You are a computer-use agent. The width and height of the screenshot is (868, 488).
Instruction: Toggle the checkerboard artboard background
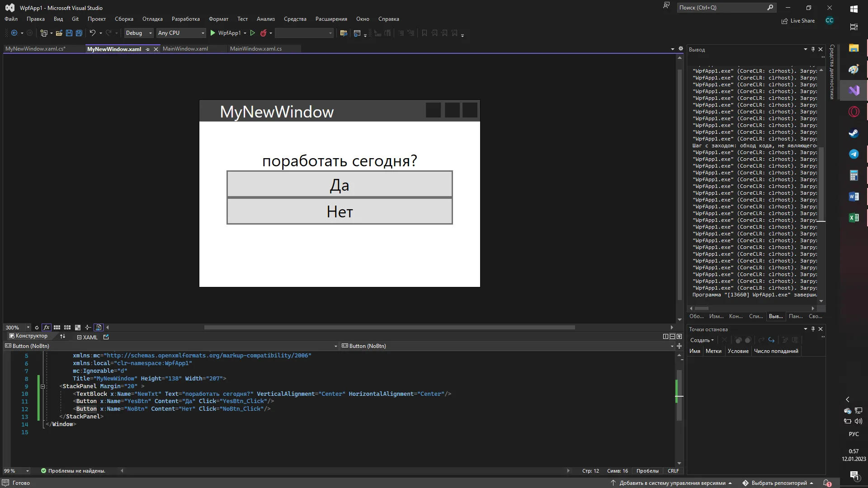point(78,328)
